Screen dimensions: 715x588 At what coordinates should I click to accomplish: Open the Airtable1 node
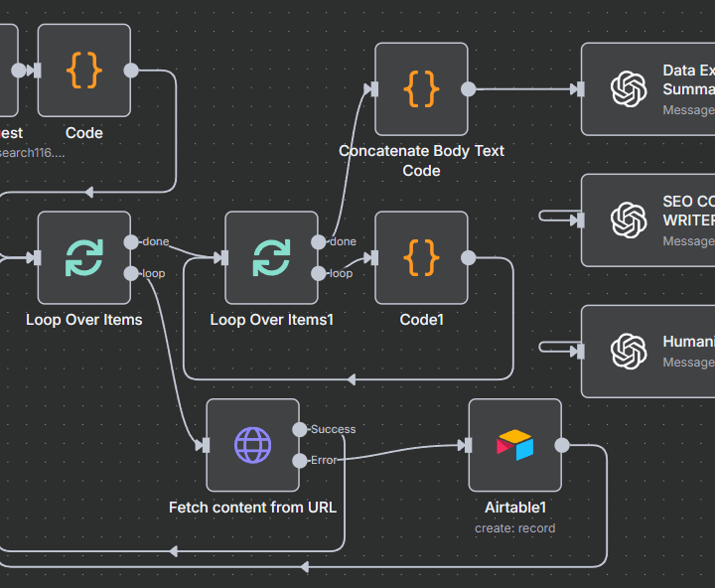514,445
